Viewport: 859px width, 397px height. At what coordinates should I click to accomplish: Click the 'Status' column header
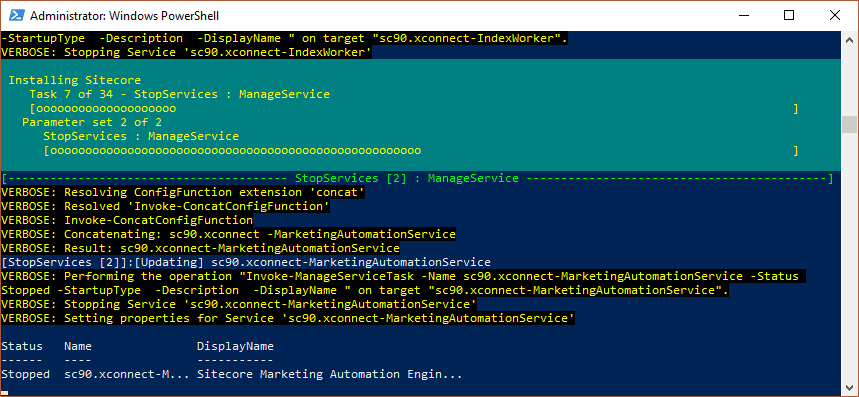click(x=22, y=346)
